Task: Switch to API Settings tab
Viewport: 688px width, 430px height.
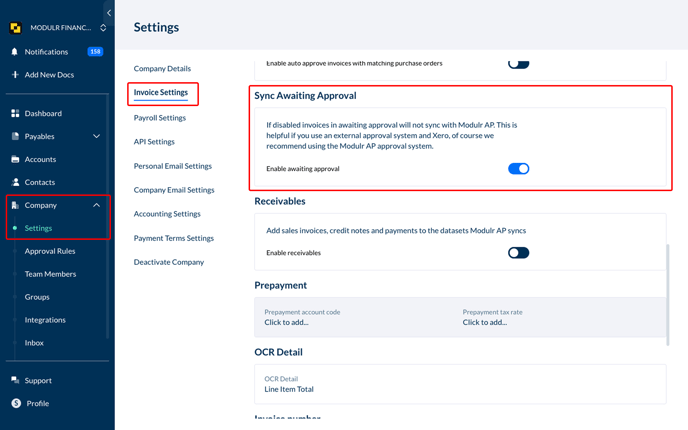Action: 154,142
